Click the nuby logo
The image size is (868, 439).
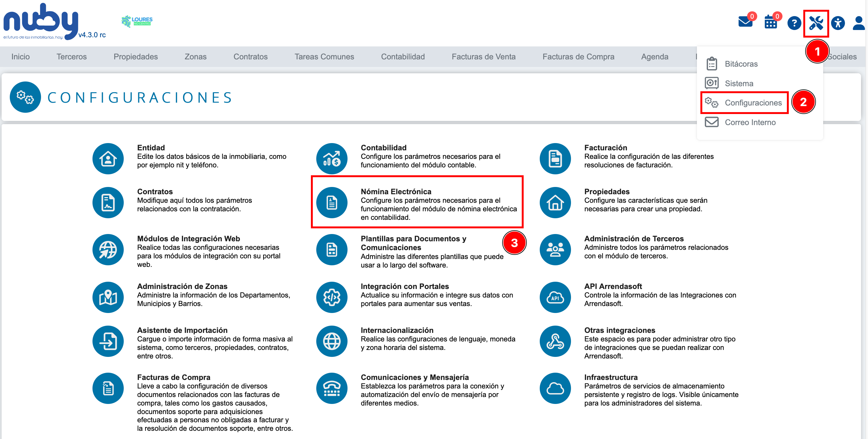41,21
